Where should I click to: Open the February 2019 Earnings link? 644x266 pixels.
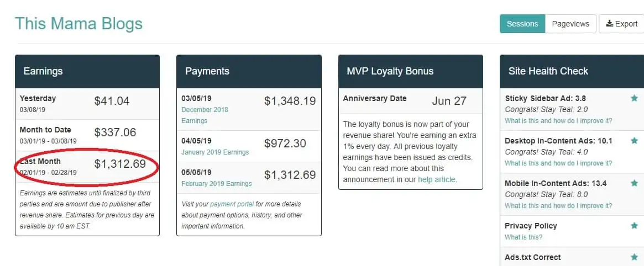point(217,184)
